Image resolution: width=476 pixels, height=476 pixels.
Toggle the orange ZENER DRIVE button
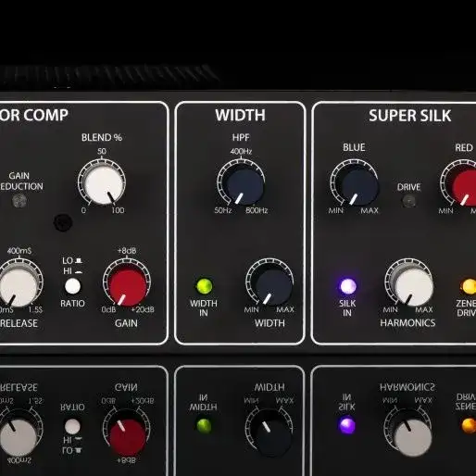(x=469, y=286)
